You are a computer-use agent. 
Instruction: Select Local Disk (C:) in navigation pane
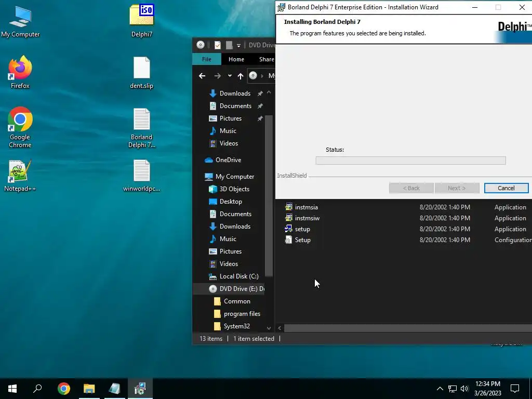click(x=238, y=276)
